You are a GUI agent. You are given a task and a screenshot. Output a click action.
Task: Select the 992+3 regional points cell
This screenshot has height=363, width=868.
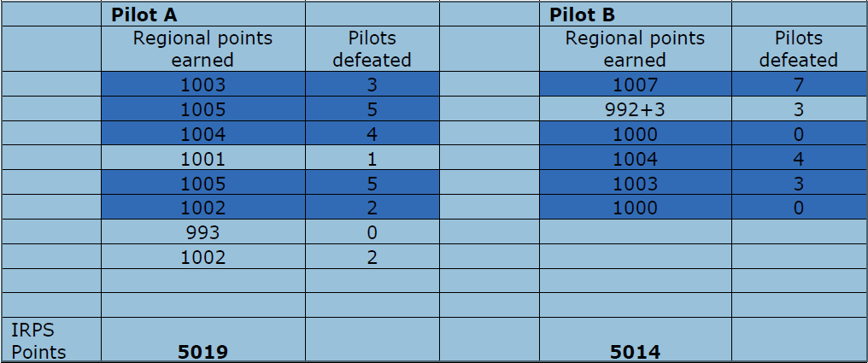pyautogui.click(x=636, y=109)
